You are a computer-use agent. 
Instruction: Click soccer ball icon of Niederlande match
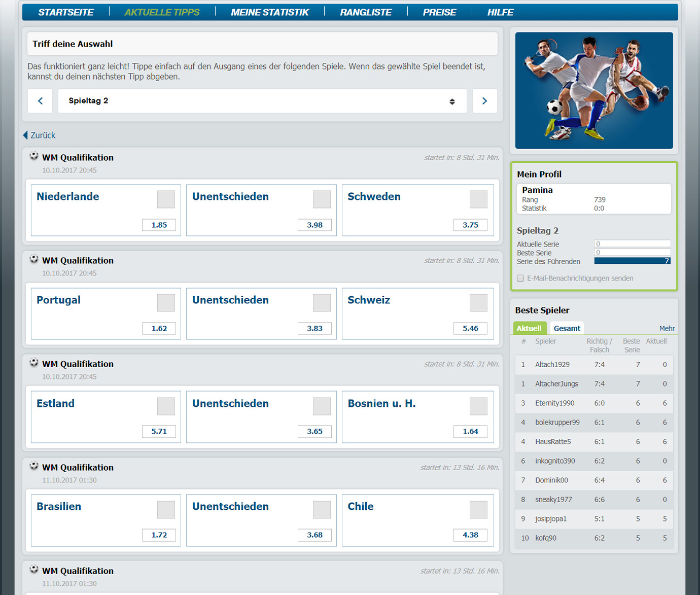tap(34, 156)
